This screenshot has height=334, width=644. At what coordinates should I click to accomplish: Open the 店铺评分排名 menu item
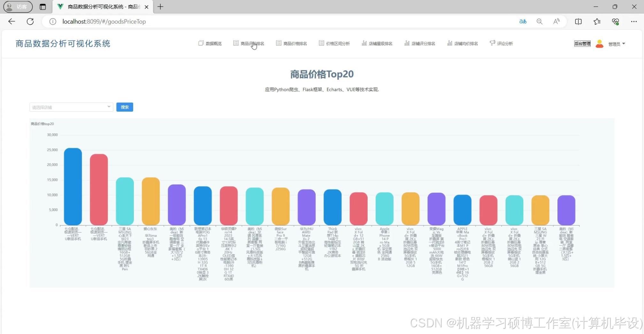(420, 43)
